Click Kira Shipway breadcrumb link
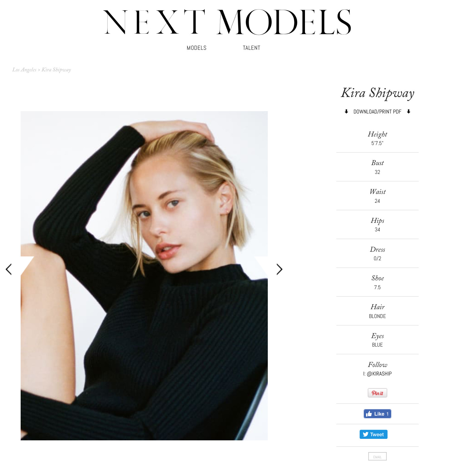This screenshot has width=453, height=476. (x=56, y=70)
